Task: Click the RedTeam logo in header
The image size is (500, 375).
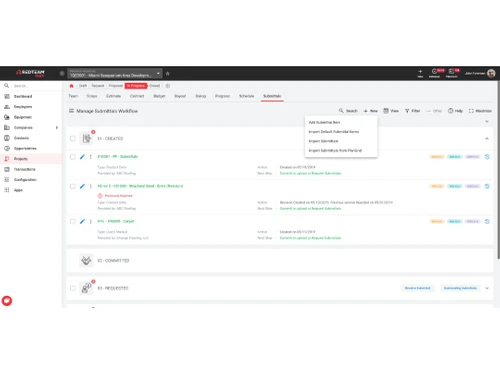Action: pyautogui.click(x=30, y=73)
